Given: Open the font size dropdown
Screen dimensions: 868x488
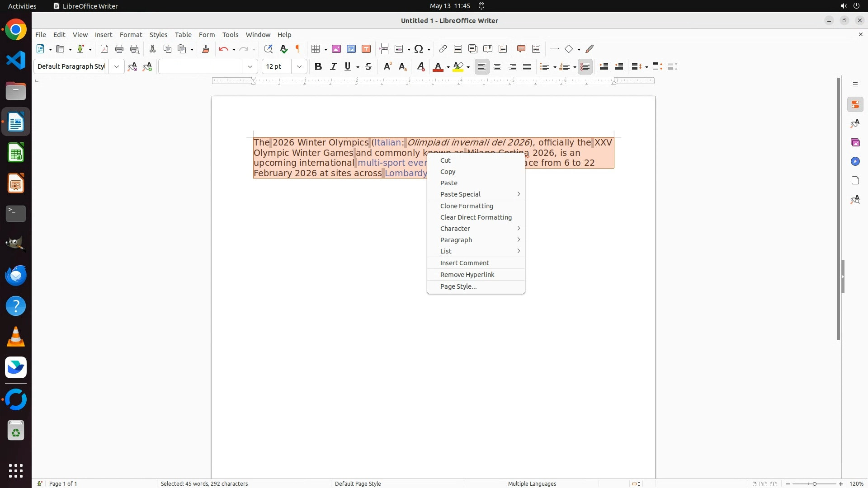Looking at the screenshot, I should click(299, 66).
